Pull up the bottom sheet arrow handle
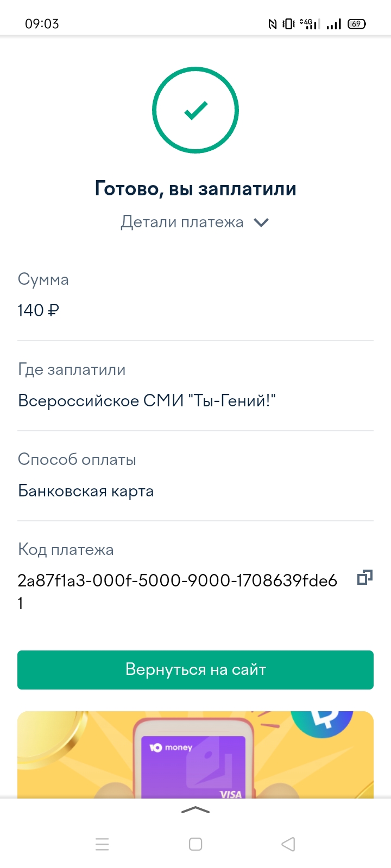The image size is (391, 868). pos(195,810)
